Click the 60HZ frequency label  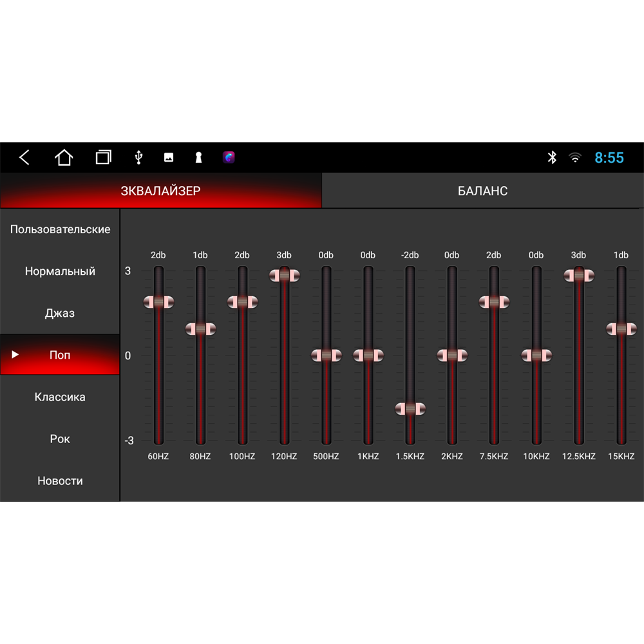tap(158, 457)
